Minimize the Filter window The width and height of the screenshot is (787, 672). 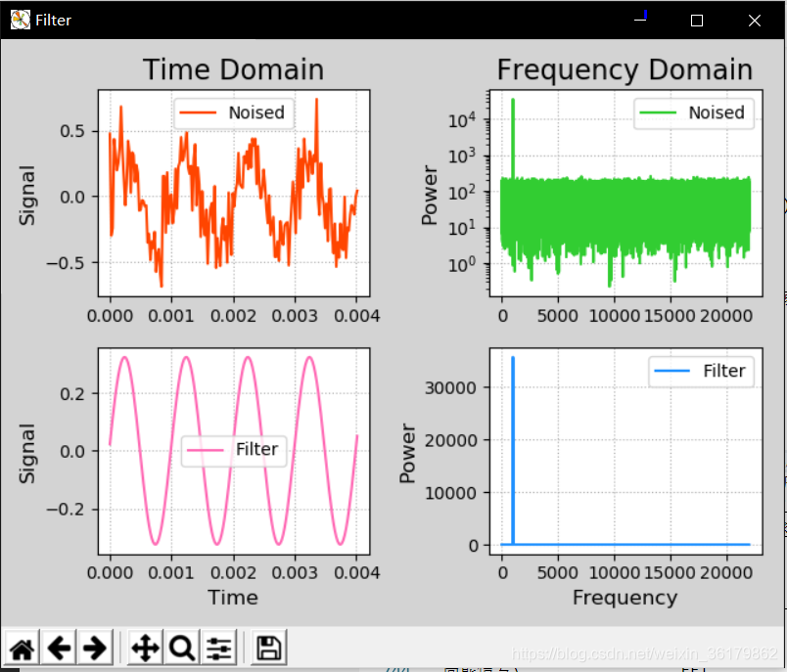point(640,21)
